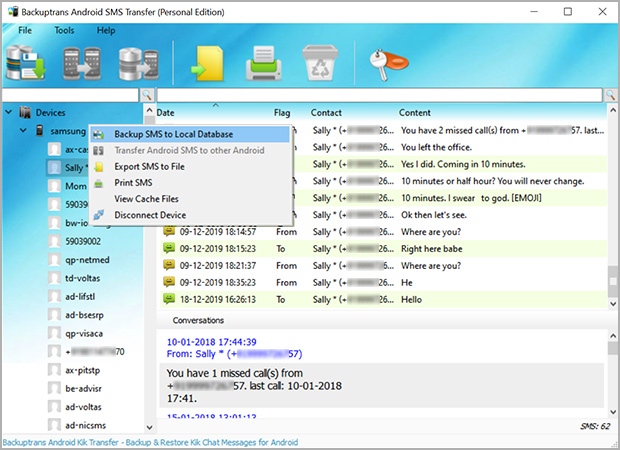Select the ax-pitstp contact in tree
The image size is (620, 450).
point(82,370)
